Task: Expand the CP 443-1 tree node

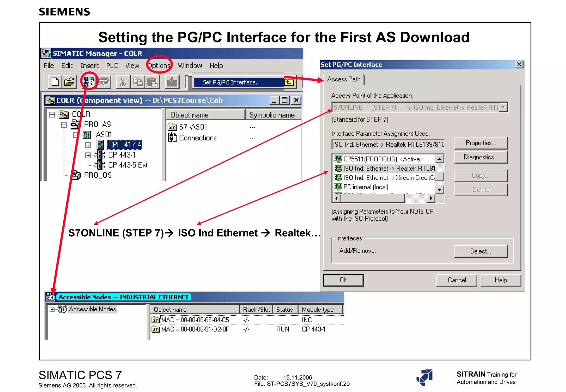Action: (x=88, y=155)
